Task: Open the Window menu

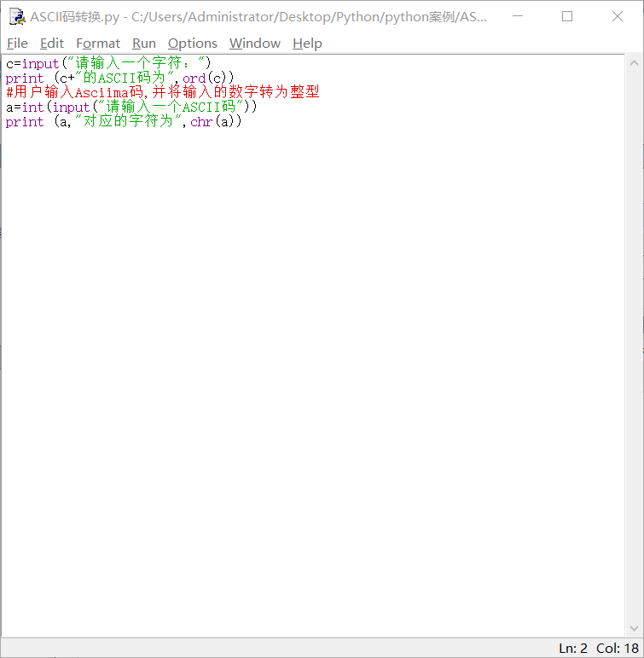Action: (x=255, y=44)
